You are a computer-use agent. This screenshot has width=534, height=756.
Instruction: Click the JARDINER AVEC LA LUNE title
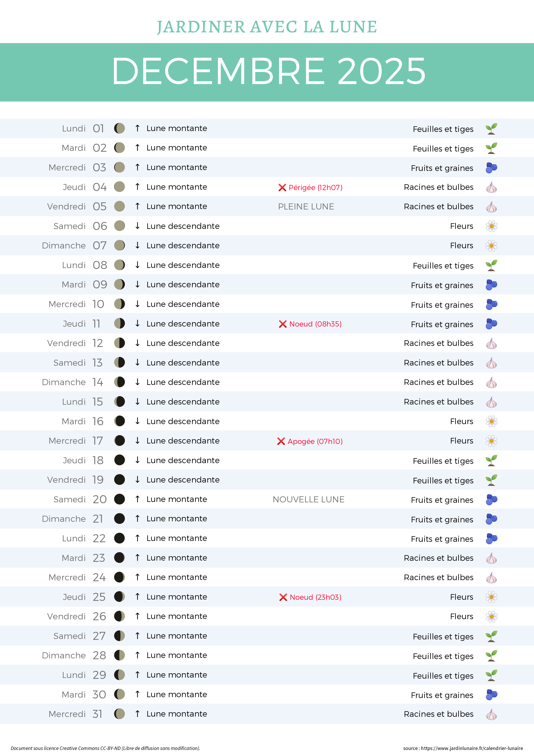pyautogui.click(x=267, y=27)
